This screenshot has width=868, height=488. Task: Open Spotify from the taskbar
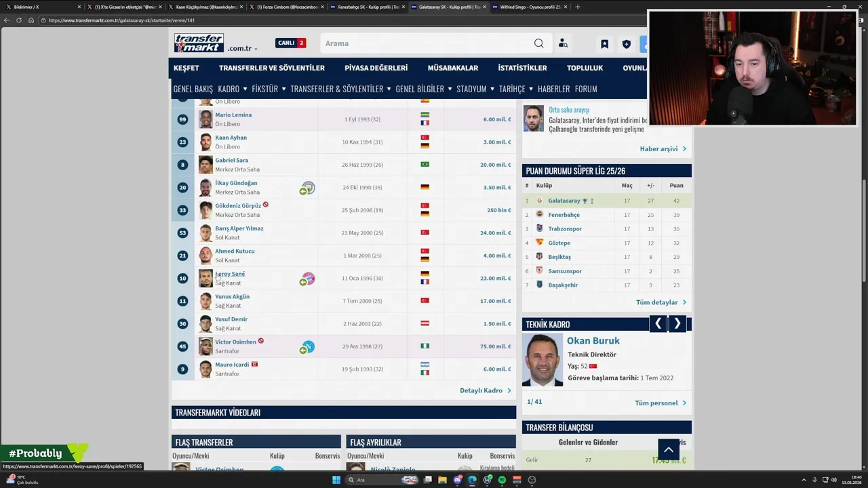click(x=502, y=480)
